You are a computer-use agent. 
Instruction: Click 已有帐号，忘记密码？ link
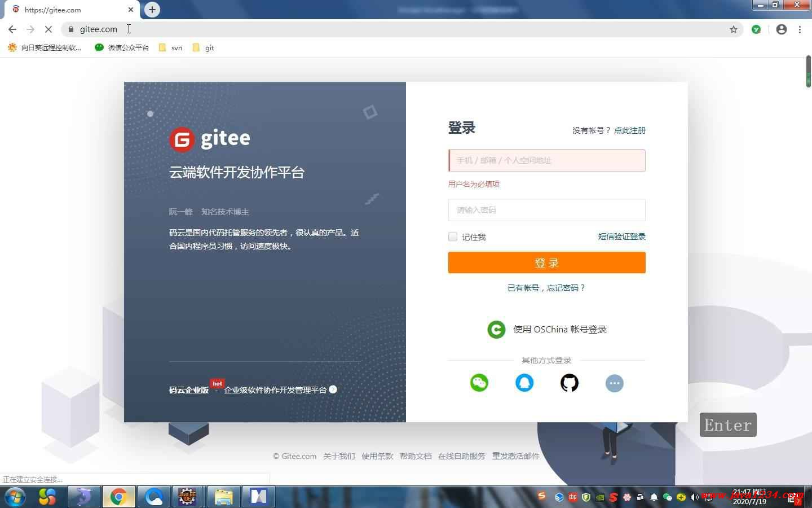pyautogui.click(x=547, y=288)
